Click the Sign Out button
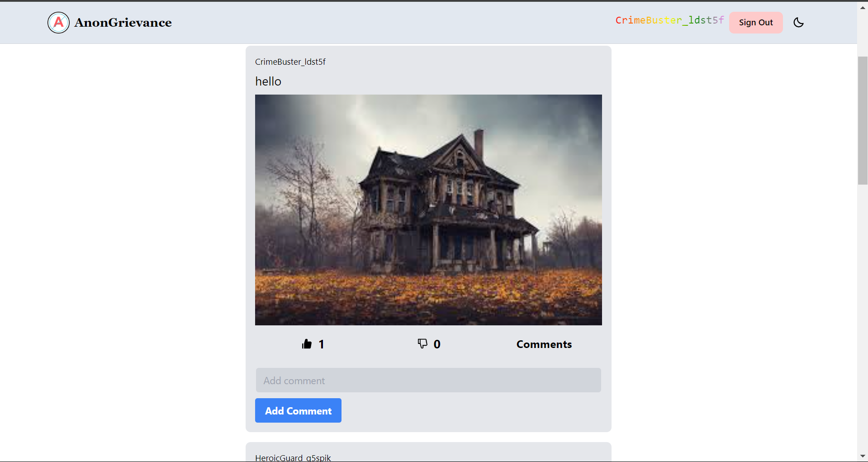The width and height of the screenshot is (868, 462). coord(755,23)
